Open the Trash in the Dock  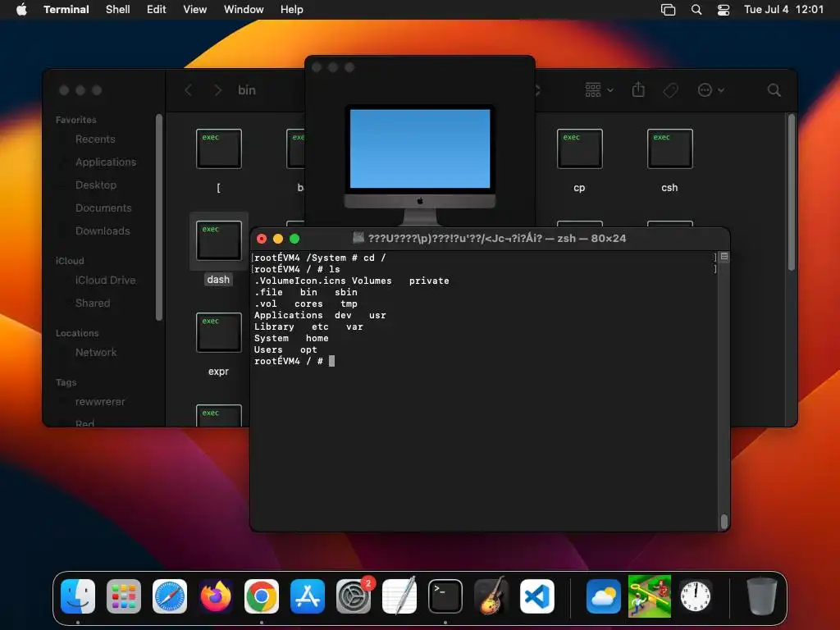click(762, 596)
